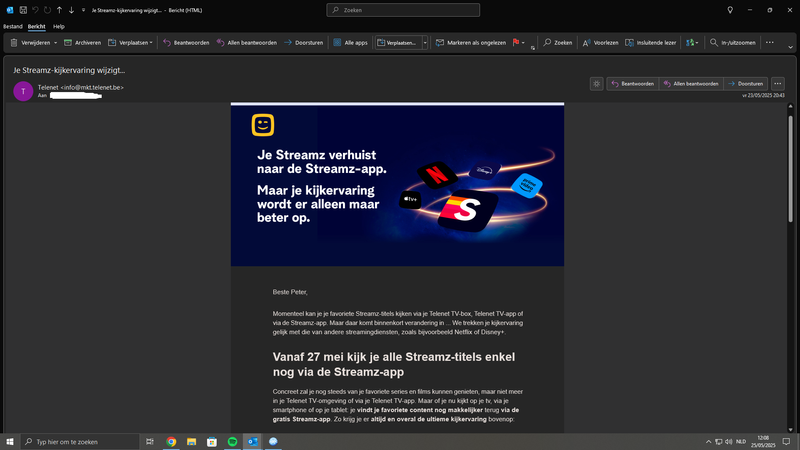Click the Save icon in the title bar
The height and width of the screenshot is (450, 800).
(23, 10)
